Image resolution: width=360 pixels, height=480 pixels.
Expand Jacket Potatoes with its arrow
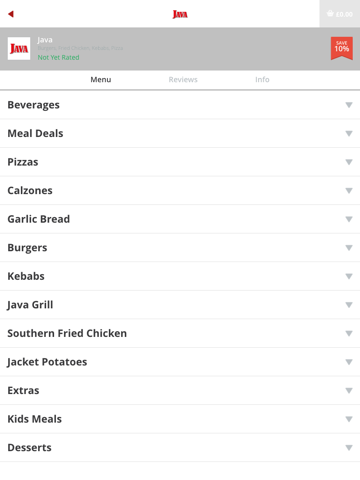(x=349, y=362)
